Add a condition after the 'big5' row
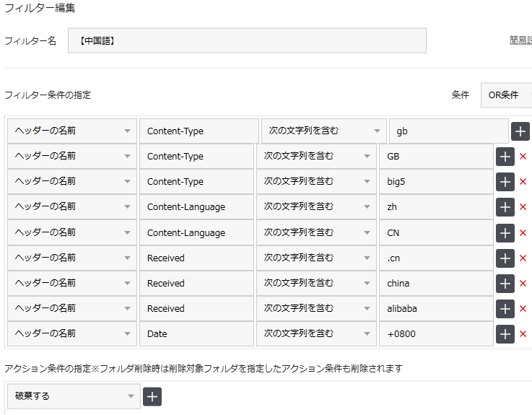 tap(505, 182)
